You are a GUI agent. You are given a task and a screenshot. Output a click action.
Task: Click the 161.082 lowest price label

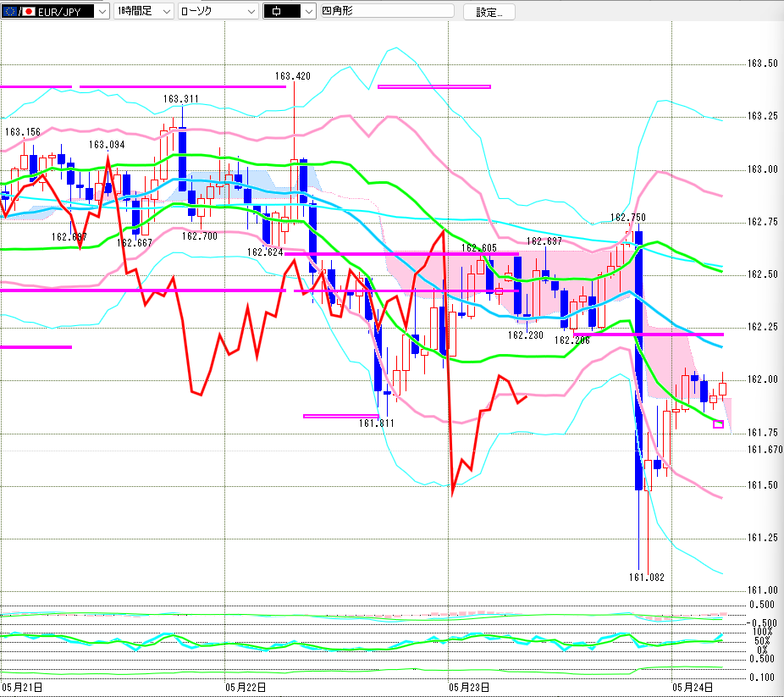647,578
